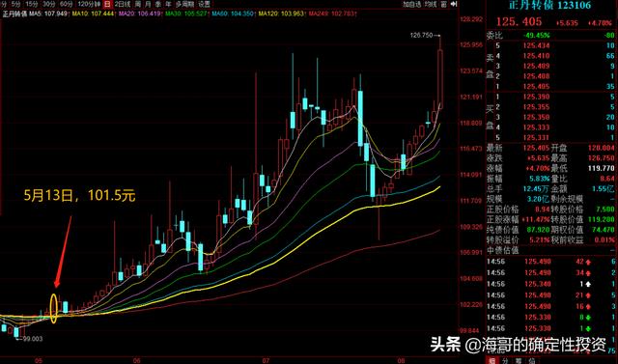Viewport: 618px width, 364px height.
Task: Click the MA120 103.963 indicator label
Action: click(x=281, y=14)
